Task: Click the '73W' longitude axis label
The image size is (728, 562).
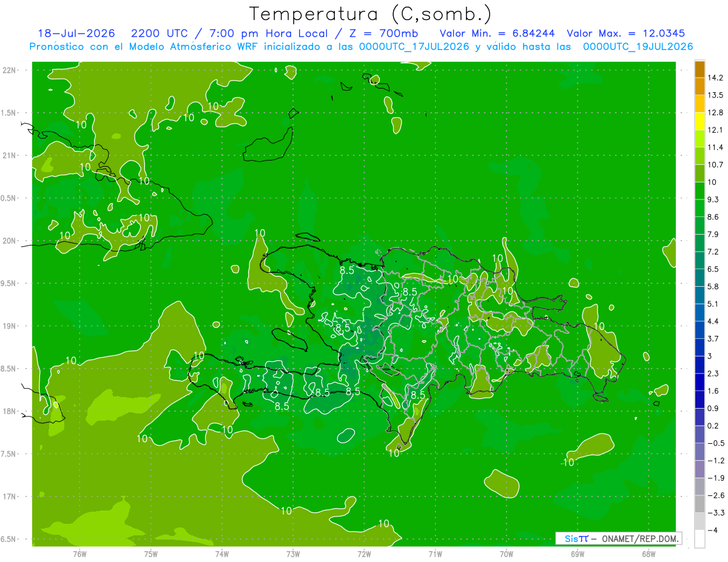Action: 293,554
